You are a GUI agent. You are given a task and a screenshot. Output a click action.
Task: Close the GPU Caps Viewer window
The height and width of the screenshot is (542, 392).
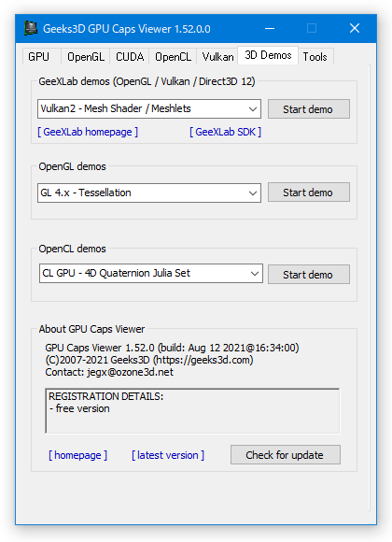tap(355, 29)
